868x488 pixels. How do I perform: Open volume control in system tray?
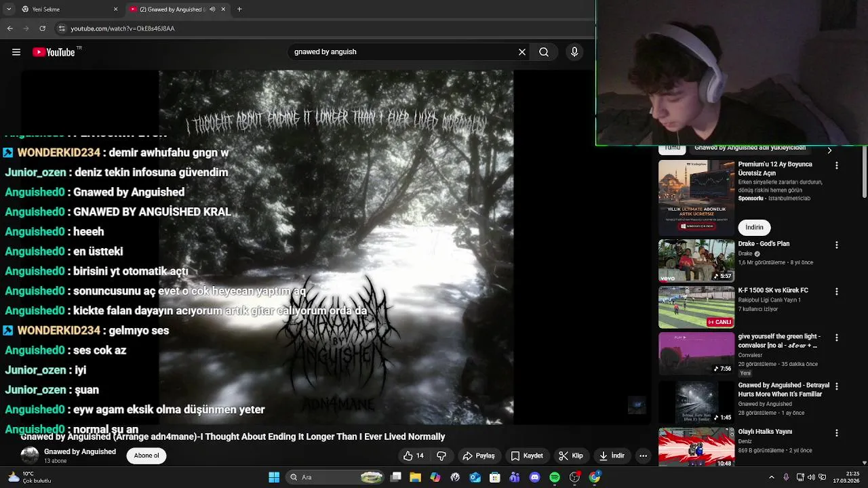coord(812,477)
